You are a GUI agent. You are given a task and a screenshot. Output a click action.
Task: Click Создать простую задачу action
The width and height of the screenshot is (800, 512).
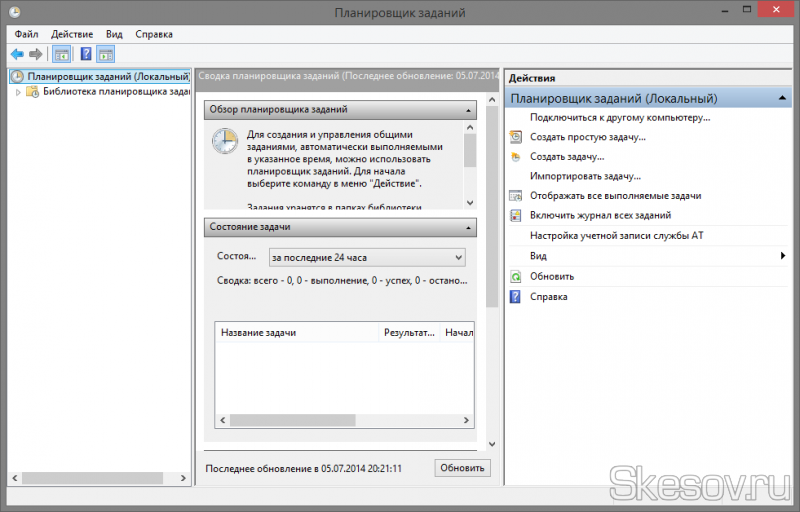[588, 137]
